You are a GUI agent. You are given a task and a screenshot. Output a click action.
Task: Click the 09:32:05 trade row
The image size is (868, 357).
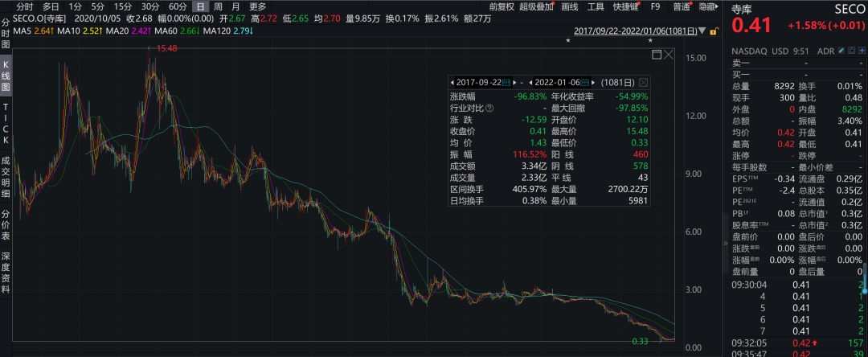(799, 343)
